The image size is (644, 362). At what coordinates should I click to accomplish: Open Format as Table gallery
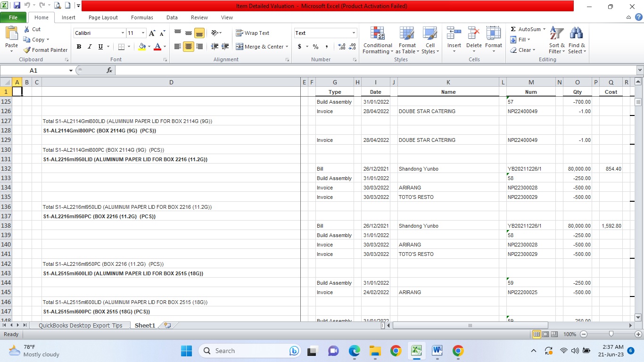(407, 40)
